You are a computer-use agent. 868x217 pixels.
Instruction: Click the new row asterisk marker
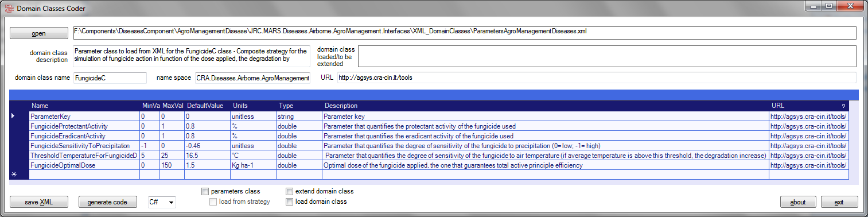pos(14,174)
